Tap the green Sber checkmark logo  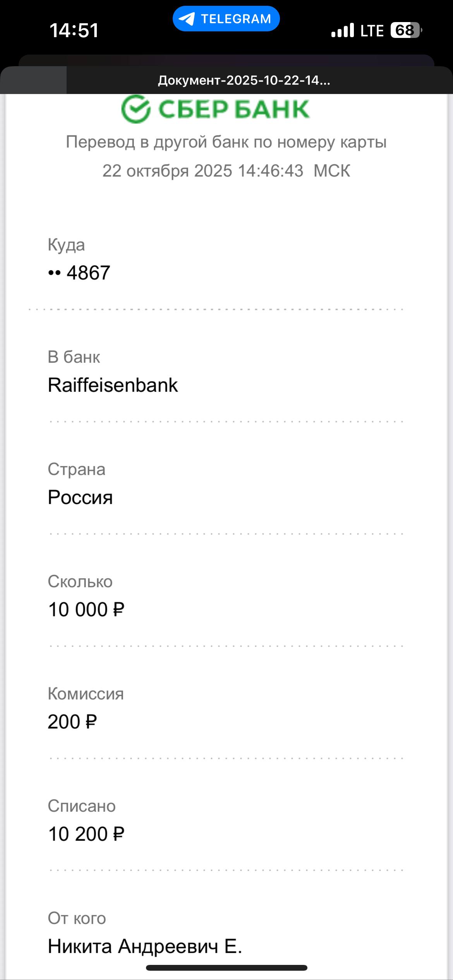(x=136, y=109)
